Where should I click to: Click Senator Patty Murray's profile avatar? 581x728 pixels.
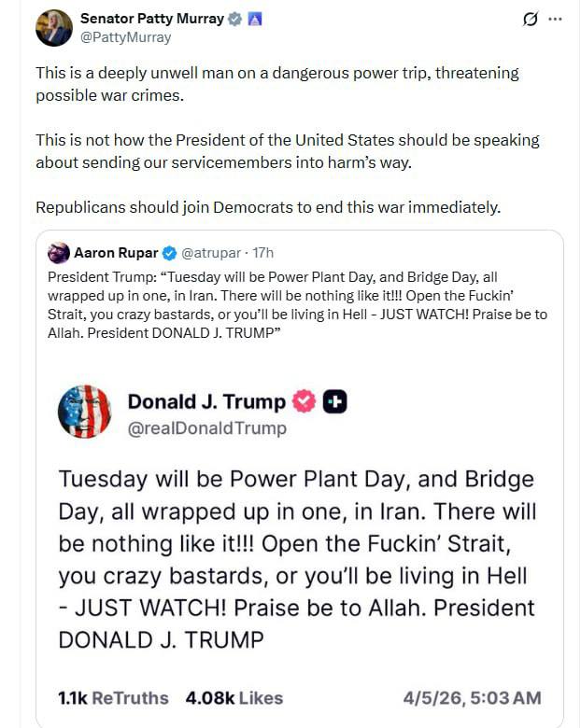coord(54,28)
